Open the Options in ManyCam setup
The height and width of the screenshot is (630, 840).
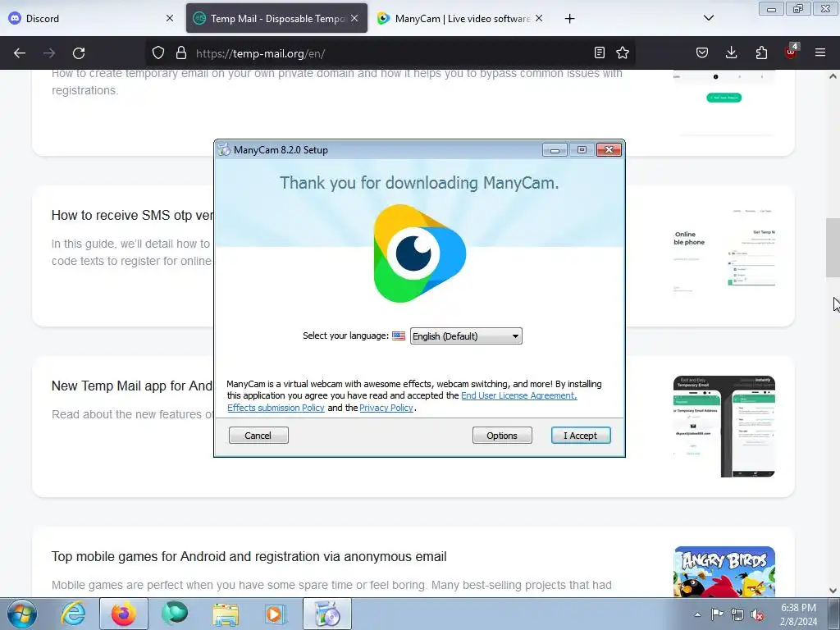502,436
